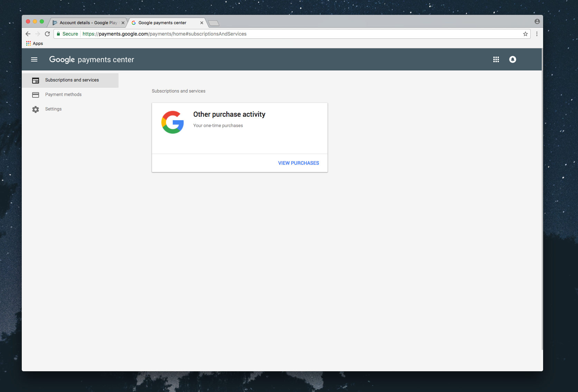Open Payment methods in the sidebar
Viewport: 578px width, 392px height.
(70, 95)
